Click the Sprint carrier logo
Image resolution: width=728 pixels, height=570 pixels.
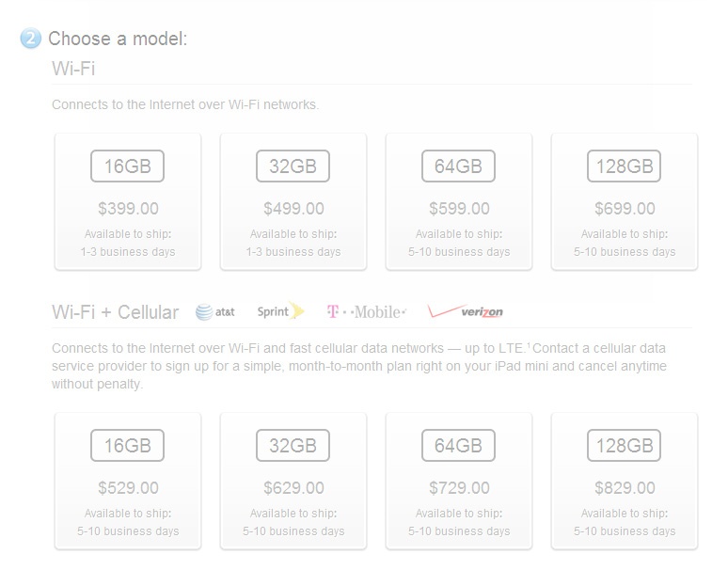point(280,311)
